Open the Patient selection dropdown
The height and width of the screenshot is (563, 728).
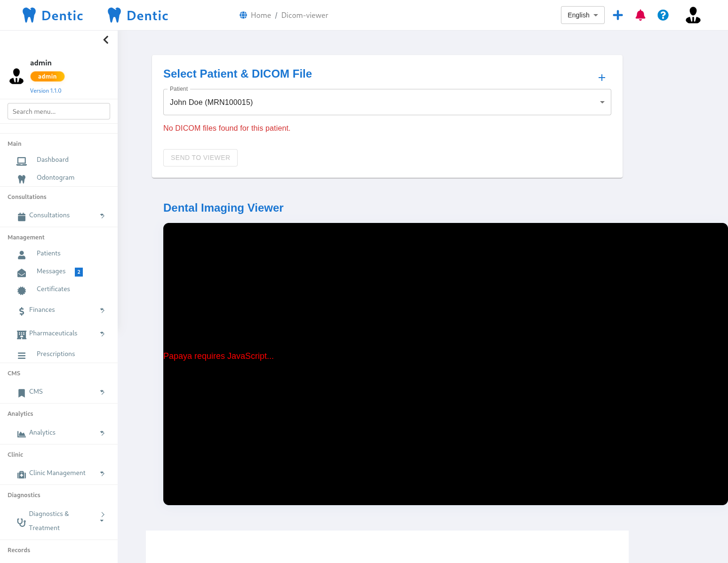click(x=387, y=102)
